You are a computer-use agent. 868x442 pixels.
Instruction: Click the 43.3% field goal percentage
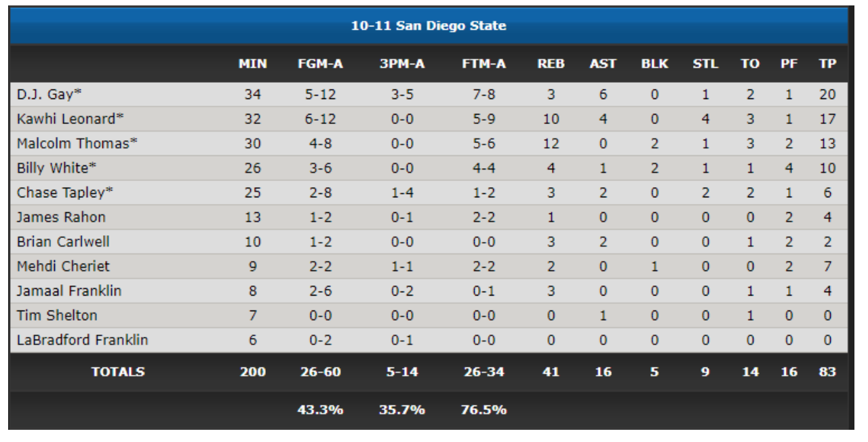(x=320, y=409)
